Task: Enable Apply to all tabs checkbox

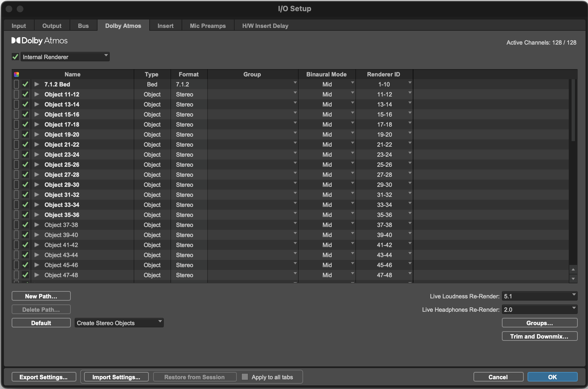Action: pyautogui.click(x=245, y=377)
